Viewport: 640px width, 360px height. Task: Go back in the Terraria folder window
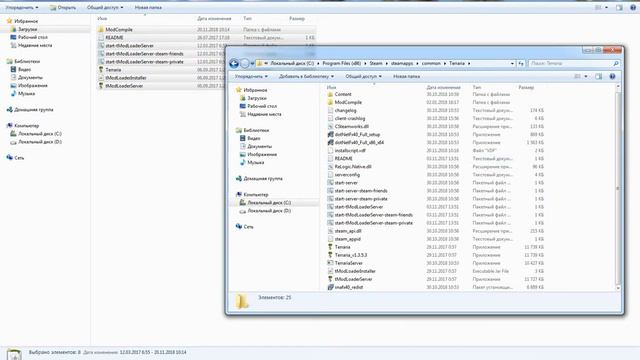[x=234, y=63]
